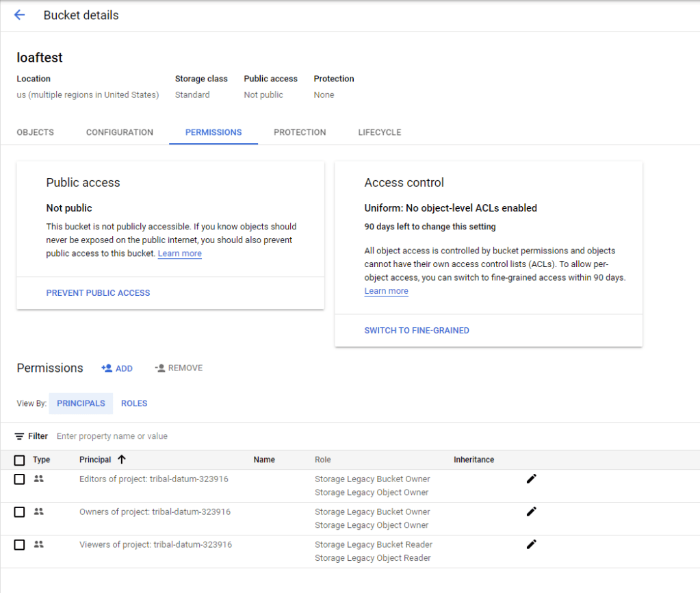Click the Filter list icon
This screenshot has width=700, height=593.
tap(19, 436)
